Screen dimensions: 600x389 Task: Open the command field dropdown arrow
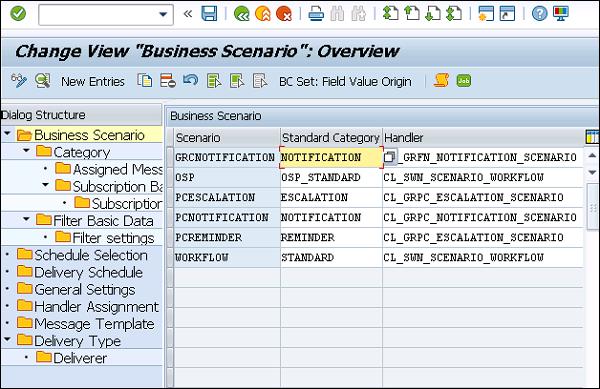(163, 15)
